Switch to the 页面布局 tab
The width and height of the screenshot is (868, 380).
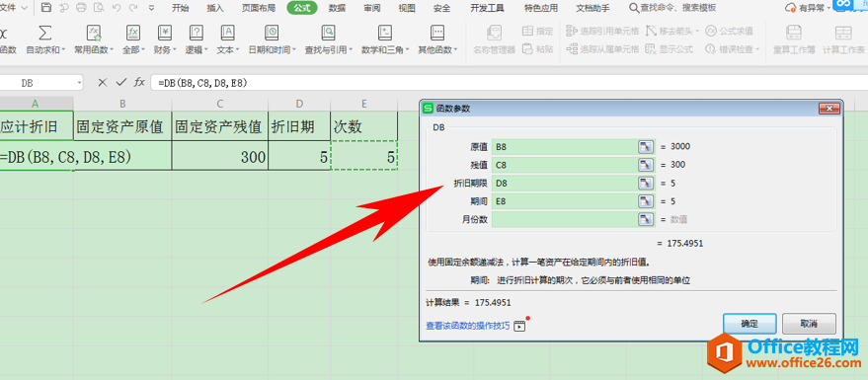point(259,8)
